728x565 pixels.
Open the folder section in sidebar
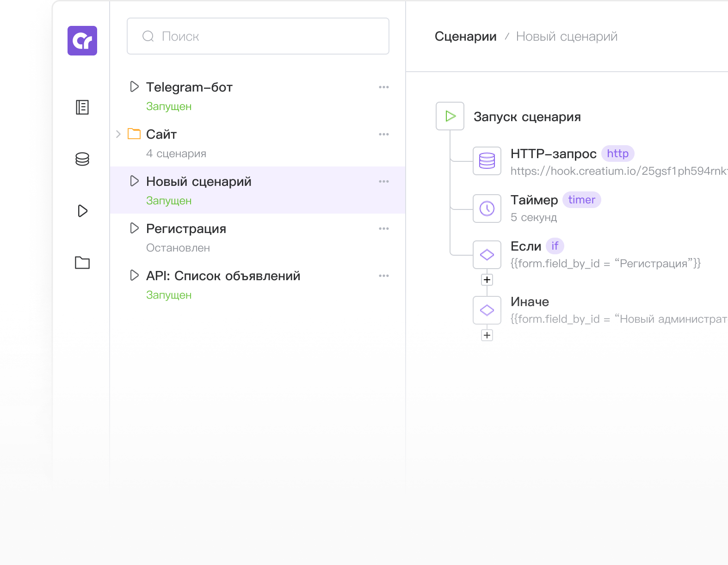[82, 263]
